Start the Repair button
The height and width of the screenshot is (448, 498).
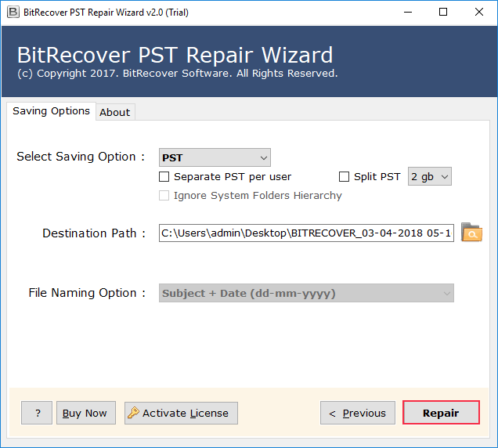pyautogui.click(x=441, y=413)
